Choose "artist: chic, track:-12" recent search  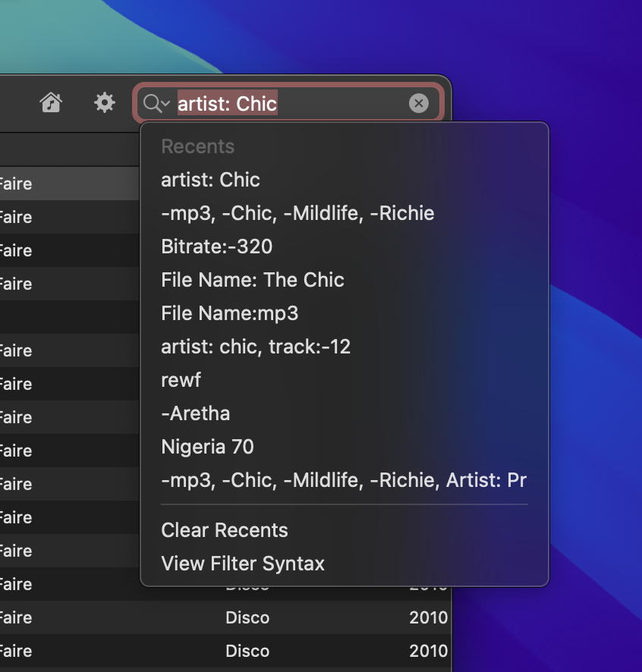click(x=256, y=347)
